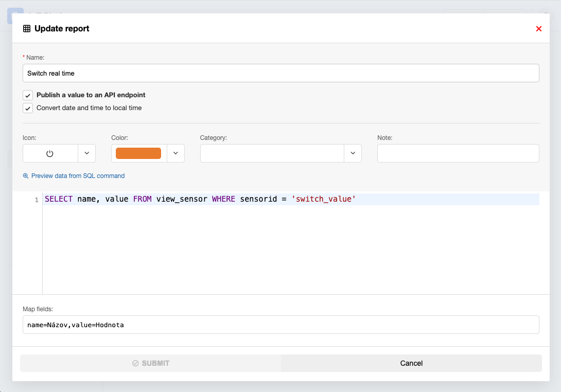Expand the Icon dropdown arrow
The width and height of the screenshot is (561, 392).
(x=86, y=153)
